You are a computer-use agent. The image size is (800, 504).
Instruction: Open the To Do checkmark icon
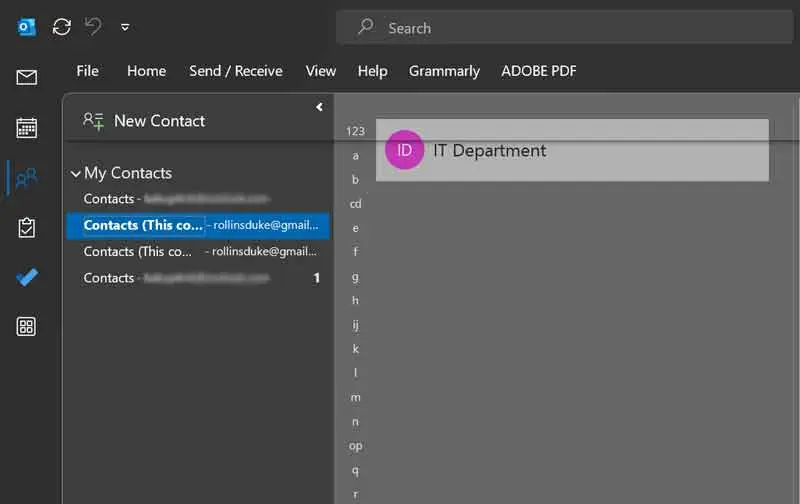pyautogui.click(x=27, y=277)
